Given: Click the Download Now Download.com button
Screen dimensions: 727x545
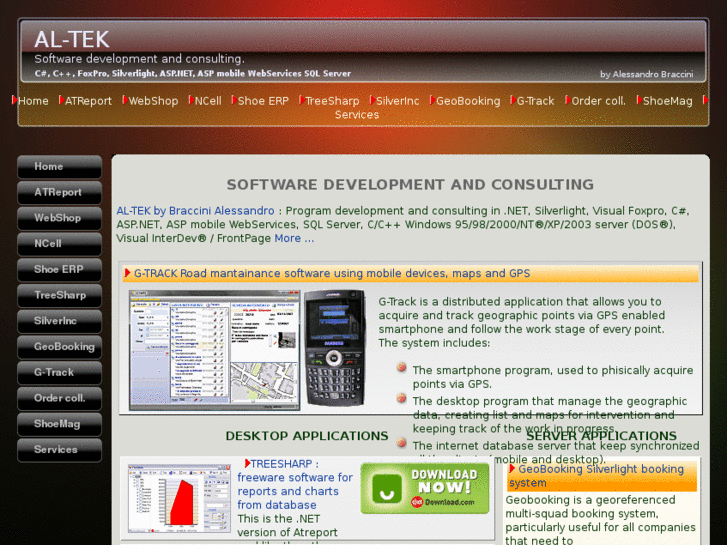Looking at the screenshot, I should coord(425,488).
